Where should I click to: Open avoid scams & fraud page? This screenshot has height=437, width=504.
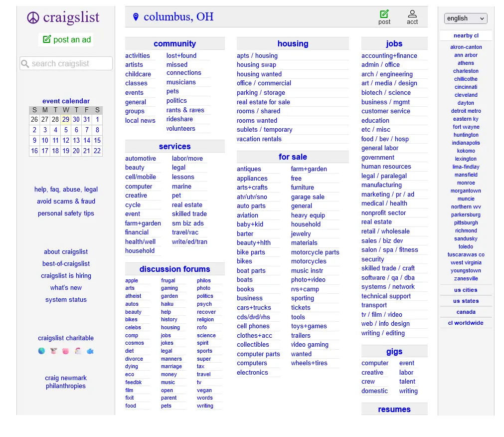(x=66, y=202)
